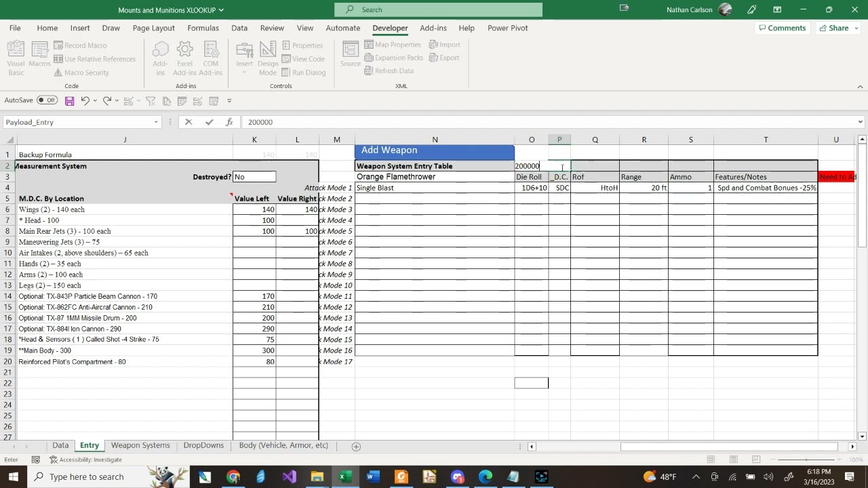Screen dimensions: 868x488
Task: Open the DropDowns sheet tab
Action: (x=203, y=445)
